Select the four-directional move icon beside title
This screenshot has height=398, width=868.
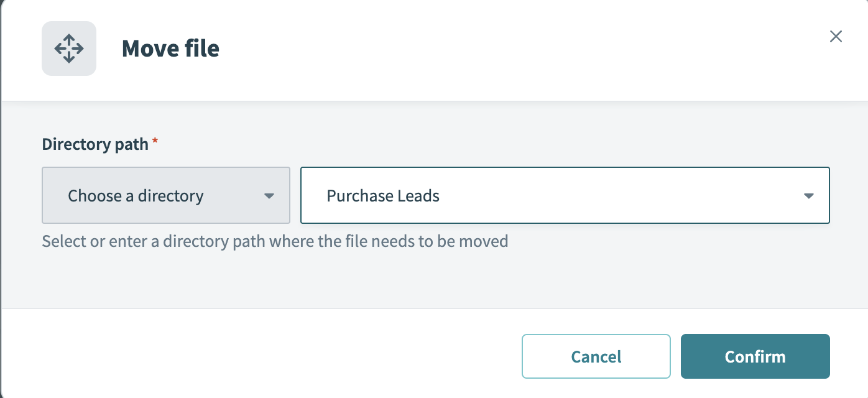pos(68,48)
